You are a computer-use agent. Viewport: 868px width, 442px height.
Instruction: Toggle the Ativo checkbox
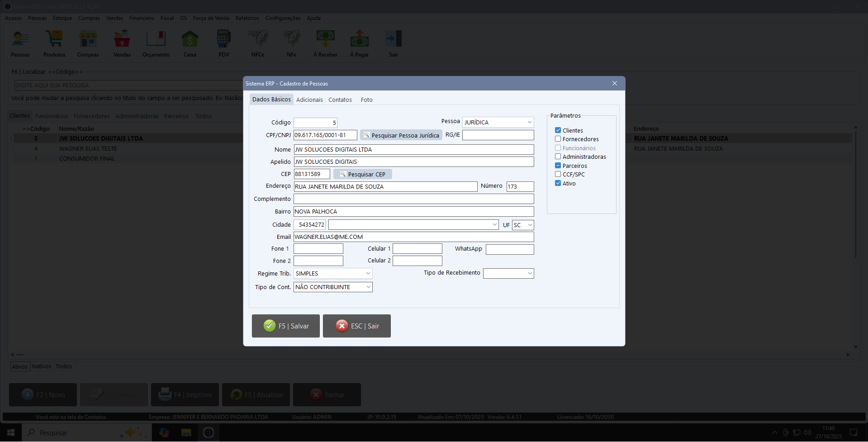click(x=558, y=183)
